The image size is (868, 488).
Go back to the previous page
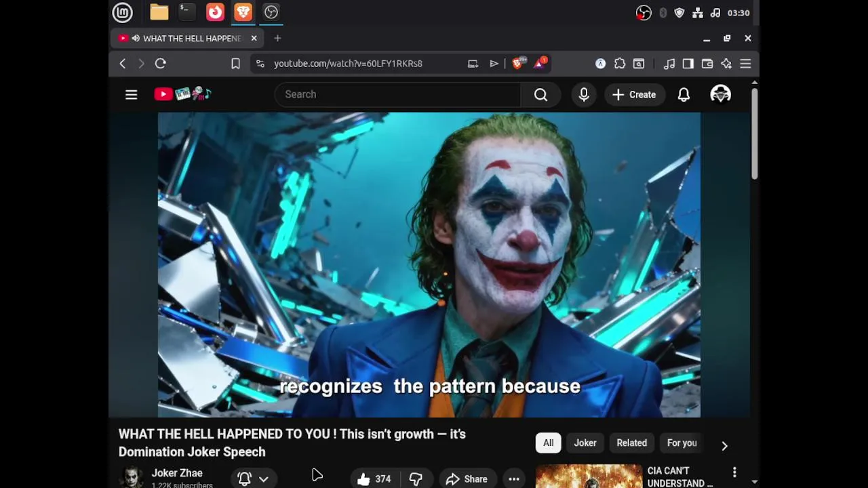(x=123, y=64)
